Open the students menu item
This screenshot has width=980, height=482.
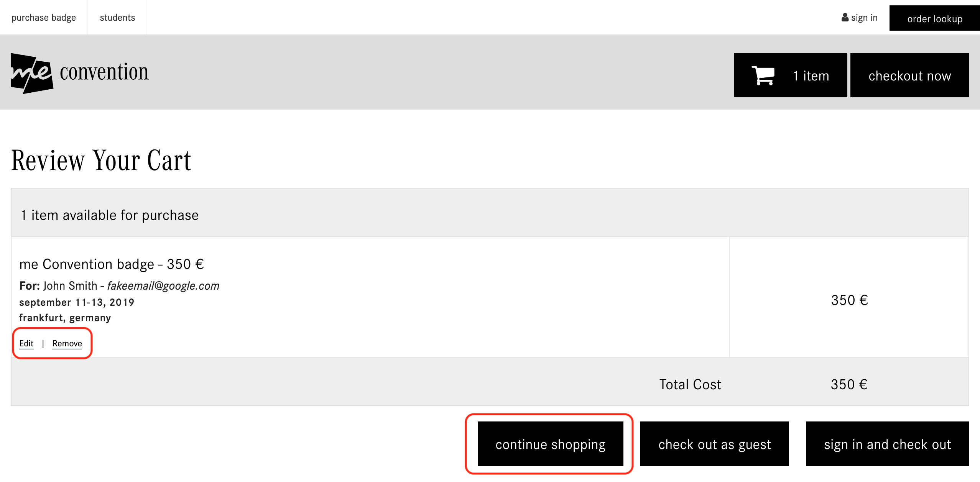(x=117, y=18)
